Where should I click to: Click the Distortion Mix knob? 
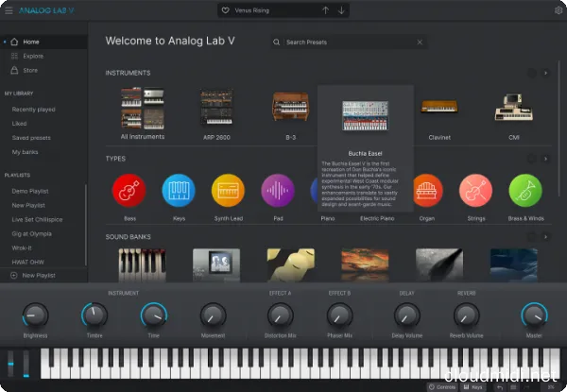pyautogui.click(x=281, y=315)
